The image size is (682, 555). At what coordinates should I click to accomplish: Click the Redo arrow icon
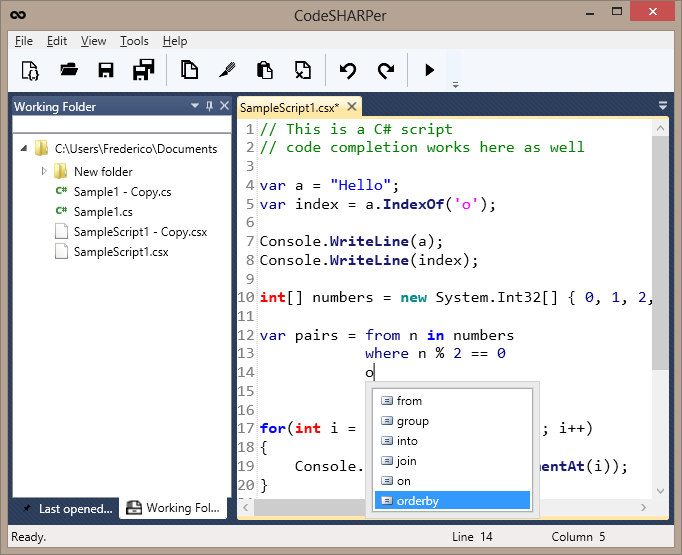(386, 70)
